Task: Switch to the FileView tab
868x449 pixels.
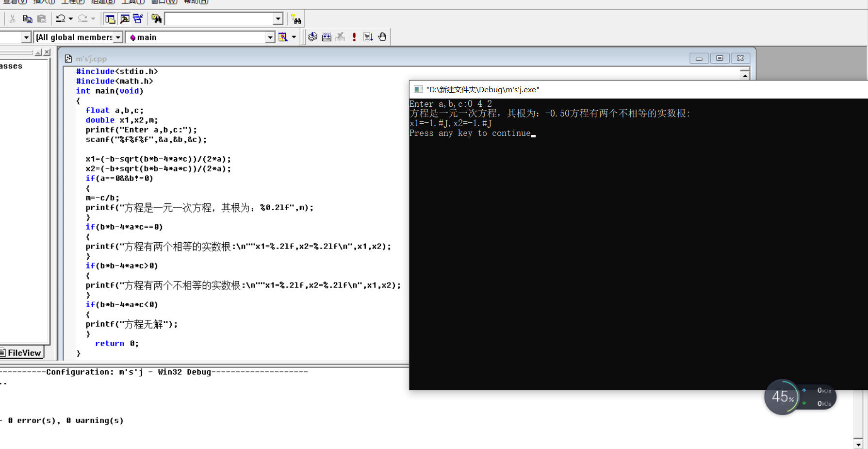Action: pyautogui.click(x=21, y=353)
